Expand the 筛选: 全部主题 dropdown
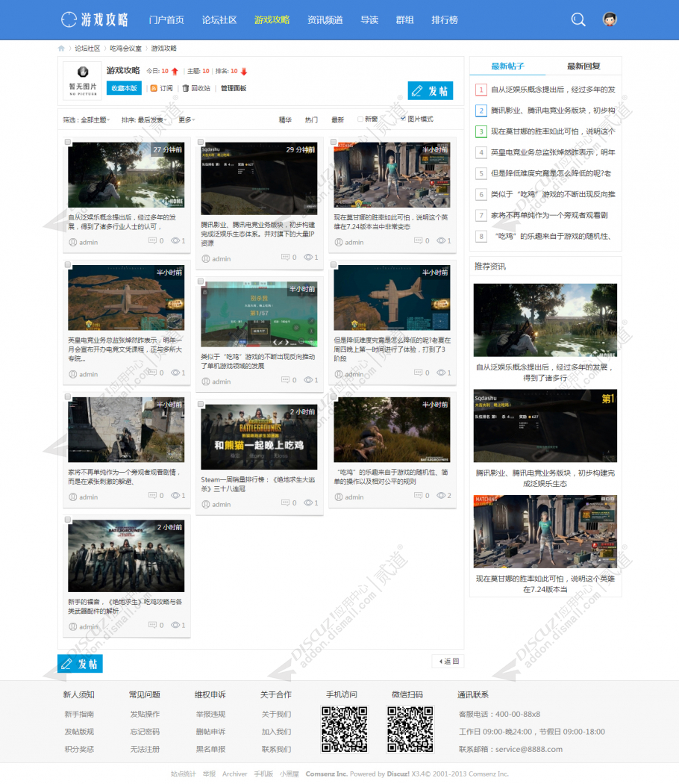Image resolution: width=679 pixels, height=784 pixels. pos(87,120)
